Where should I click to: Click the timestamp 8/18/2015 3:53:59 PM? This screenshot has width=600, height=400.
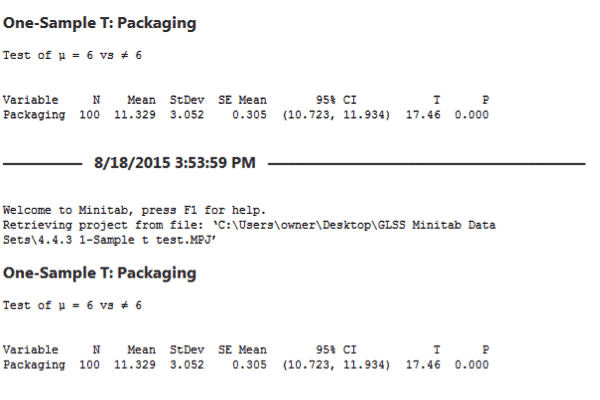(175, 163)
